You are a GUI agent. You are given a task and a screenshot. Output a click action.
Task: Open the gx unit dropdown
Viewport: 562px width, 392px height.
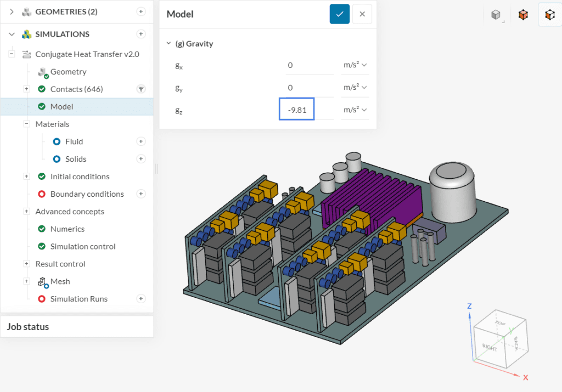(355, 65)
